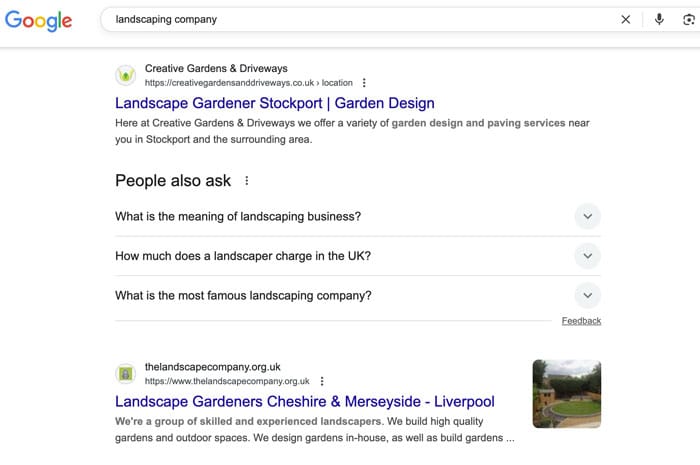This screenshot has width=700, height=465.
Task: Click the Google logo
Action: [38, 21]
